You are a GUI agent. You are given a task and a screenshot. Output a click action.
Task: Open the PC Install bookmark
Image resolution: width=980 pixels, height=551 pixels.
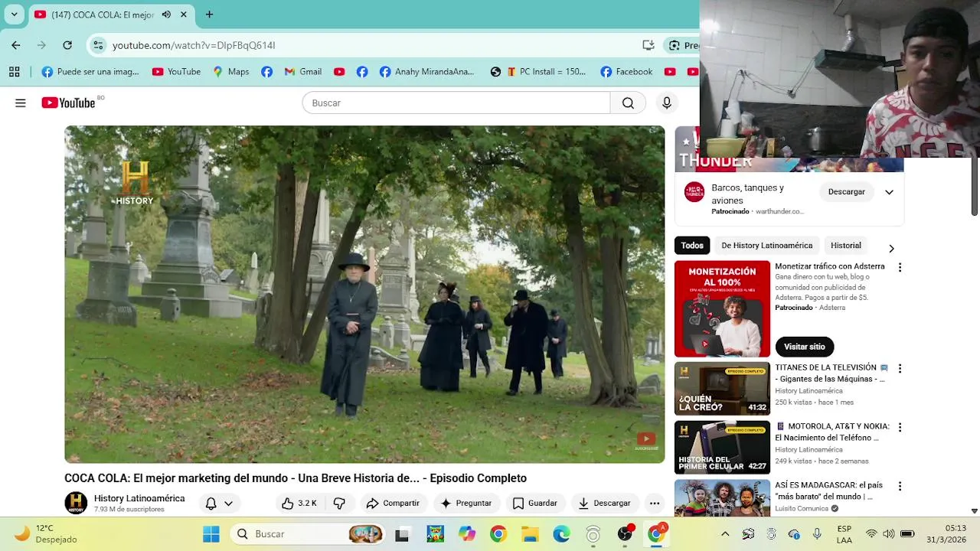pyautogui.click(x=546, y=71)
